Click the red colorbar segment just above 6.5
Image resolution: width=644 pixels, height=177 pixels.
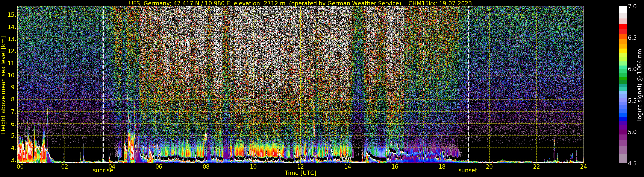623,32
